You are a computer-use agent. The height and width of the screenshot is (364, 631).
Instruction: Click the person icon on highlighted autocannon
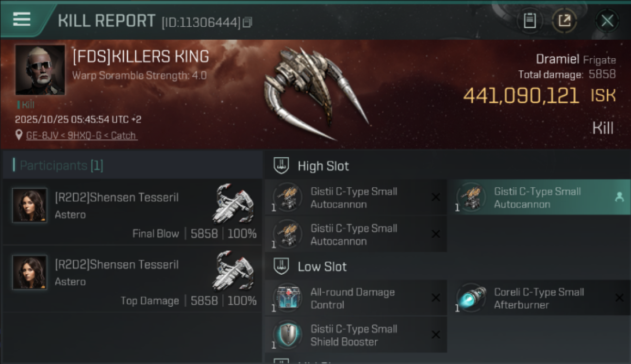coord(619,197)
